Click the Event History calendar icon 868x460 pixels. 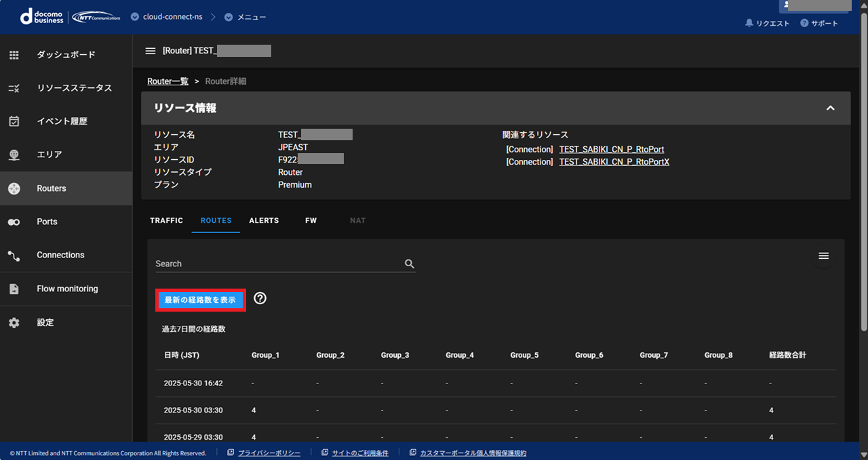click(x=14, y=121)
